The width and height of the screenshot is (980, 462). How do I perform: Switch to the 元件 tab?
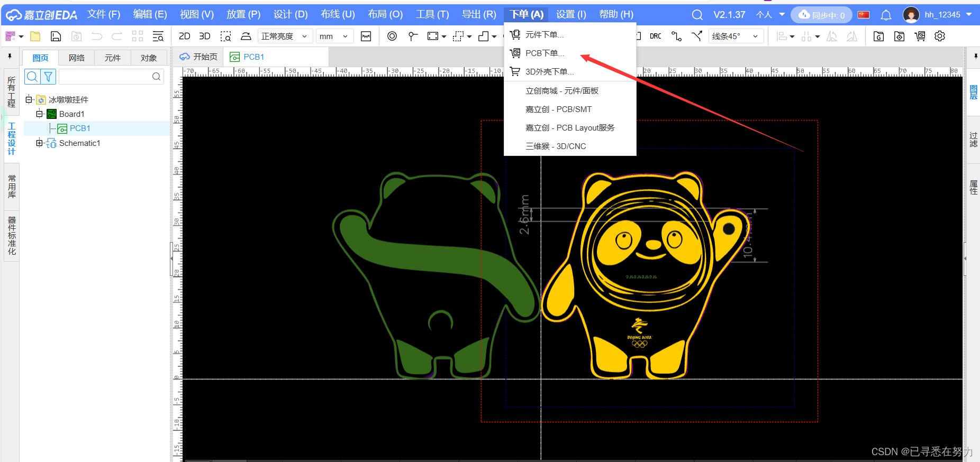pos(113,58)
